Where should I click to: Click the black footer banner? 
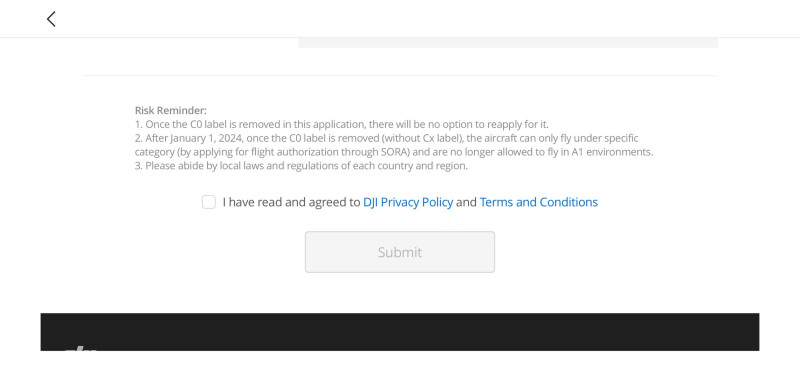(399, 332)
